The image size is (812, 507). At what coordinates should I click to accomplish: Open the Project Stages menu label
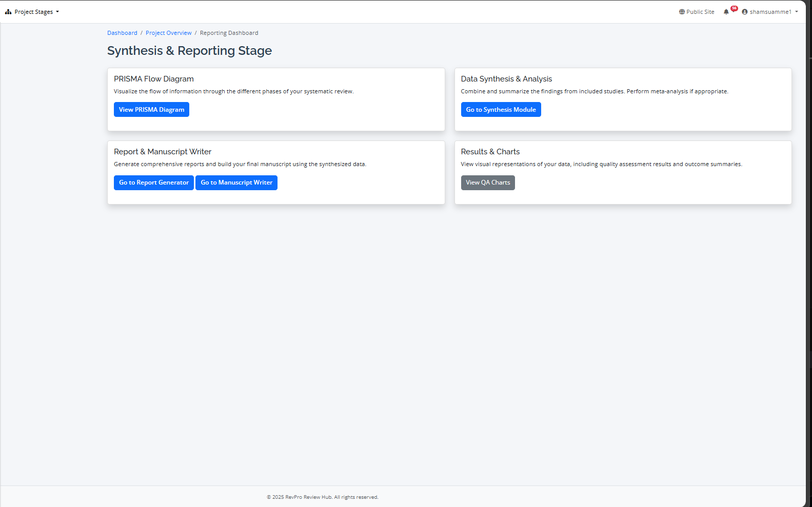[33, 12]
